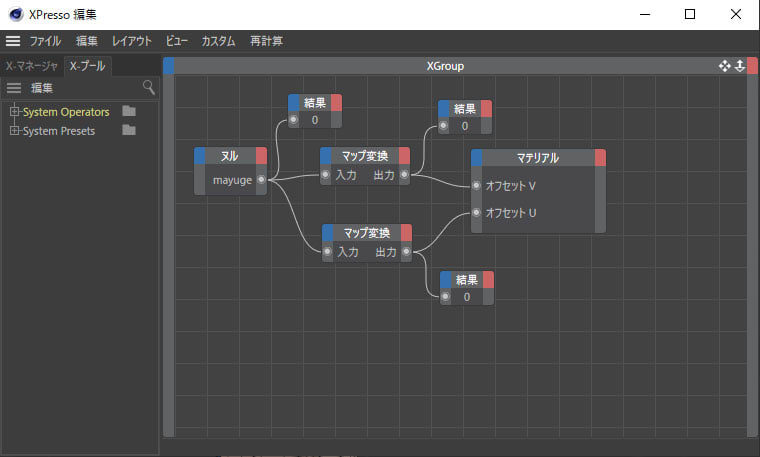
Task: Click the mayuge port label
Action: point(233,180)
